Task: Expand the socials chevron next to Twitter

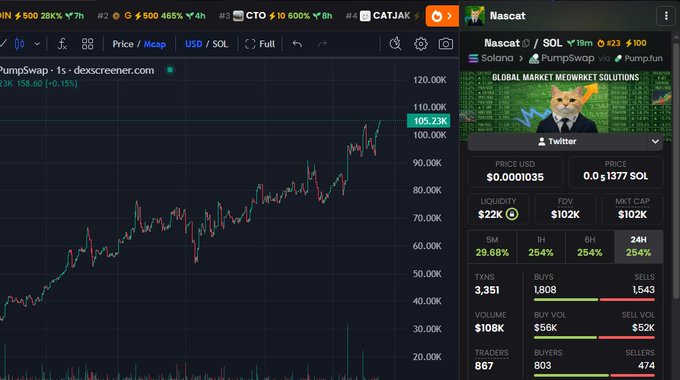Action: tap(655, 141)
